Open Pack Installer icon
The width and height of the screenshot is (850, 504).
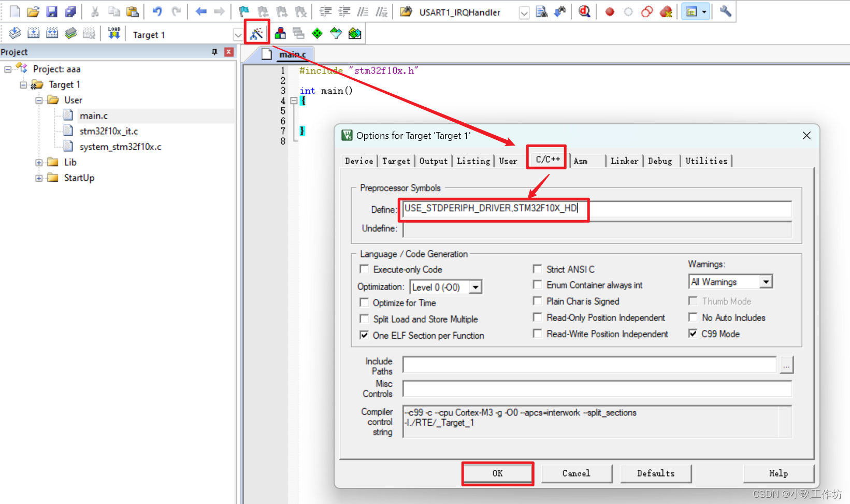pos(355,34)
